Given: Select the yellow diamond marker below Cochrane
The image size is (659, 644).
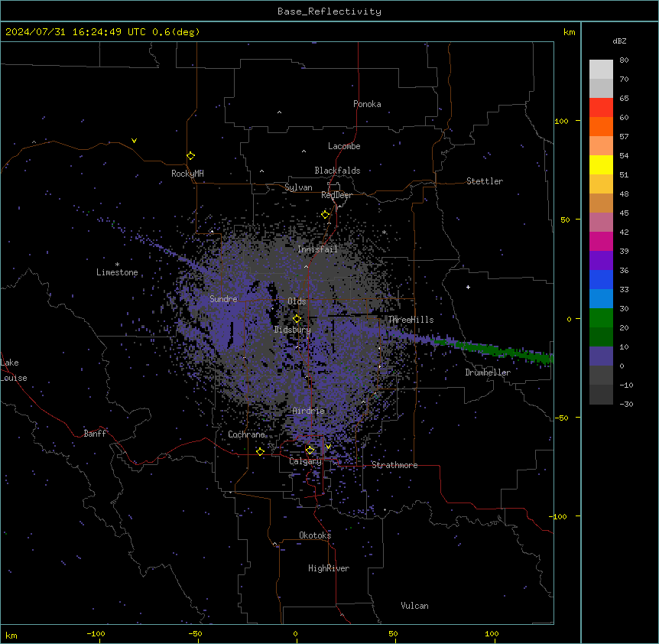Looking at the screenshot, I should [260, 451].
